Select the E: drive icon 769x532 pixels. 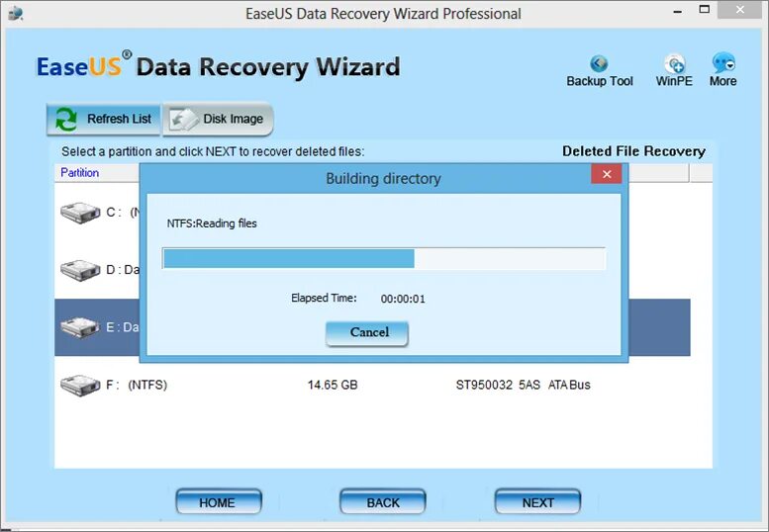[x=80, y=327]
